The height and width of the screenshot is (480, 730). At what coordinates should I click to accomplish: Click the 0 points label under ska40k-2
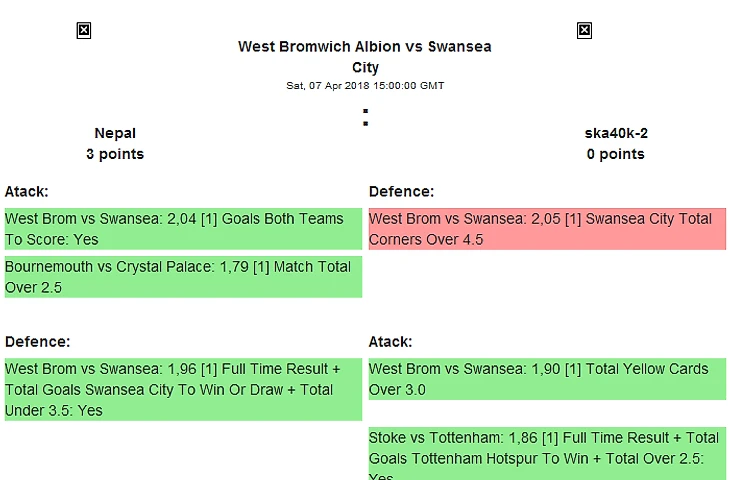tap(615, 154)
